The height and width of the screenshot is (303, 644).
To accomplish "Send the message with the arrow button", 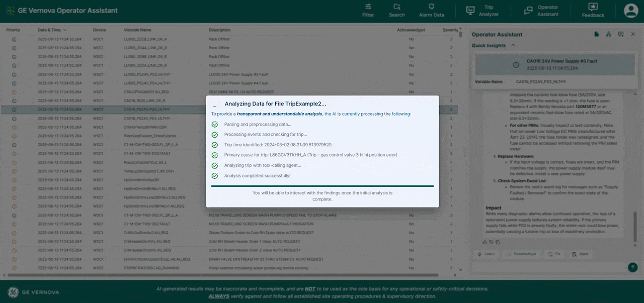I will (632, 267).
